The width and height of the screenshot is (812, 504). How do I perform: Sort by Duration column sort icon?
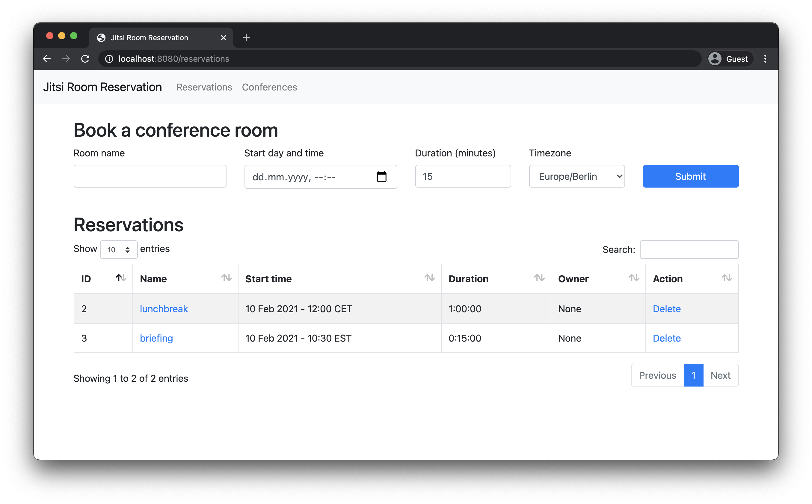pyautogui.click(x=539, y=278)
